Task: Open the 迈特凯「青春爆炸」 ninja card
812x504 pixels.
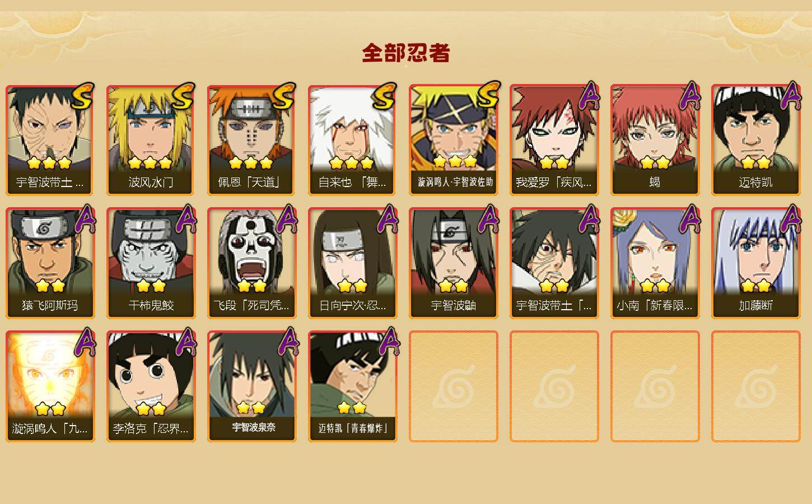Action: (x=352, y=386)
